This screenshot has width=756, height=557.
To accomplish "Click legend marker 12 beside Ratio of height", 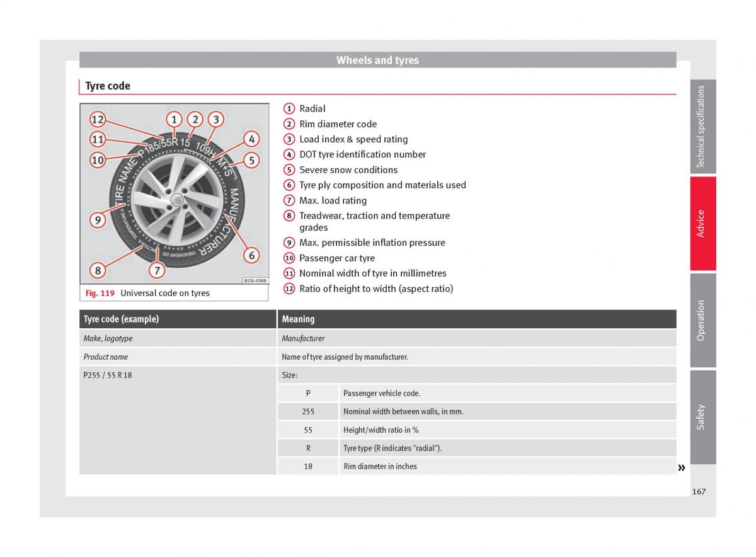I will pyautogui.click(x=289, y=289).
